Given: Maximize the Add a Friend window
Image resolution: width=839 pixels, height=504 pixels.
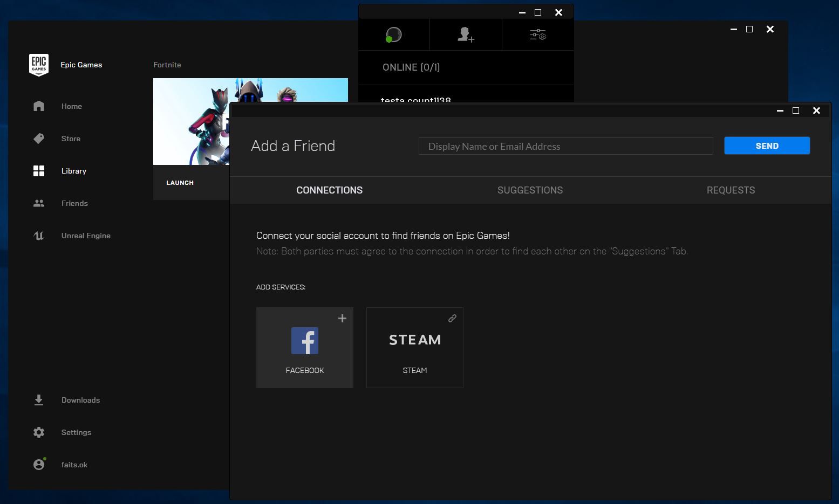Looking at the screenshot, I should (796, 111).
